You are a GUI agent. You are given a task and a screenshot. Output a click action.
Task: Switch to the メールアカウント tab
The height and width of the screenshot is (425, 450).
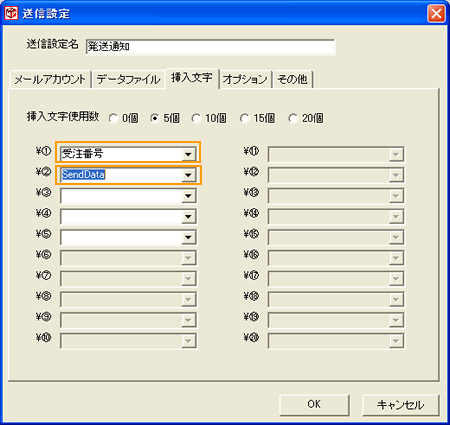[50, 80]
